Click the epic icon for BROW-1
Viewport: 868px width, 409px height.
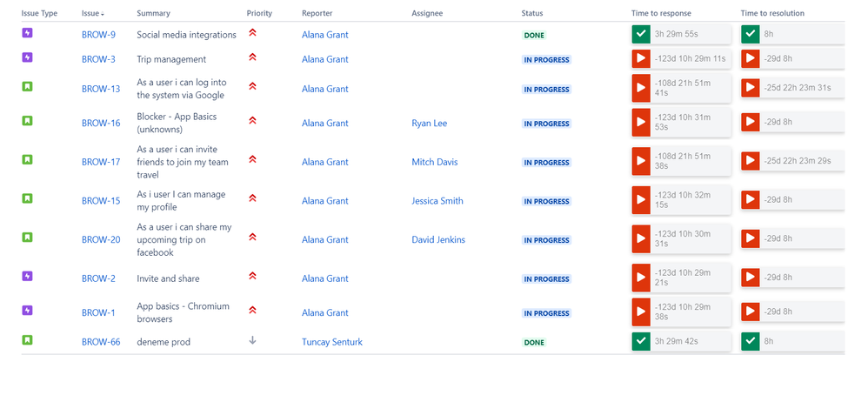click(x=27, y=311)
